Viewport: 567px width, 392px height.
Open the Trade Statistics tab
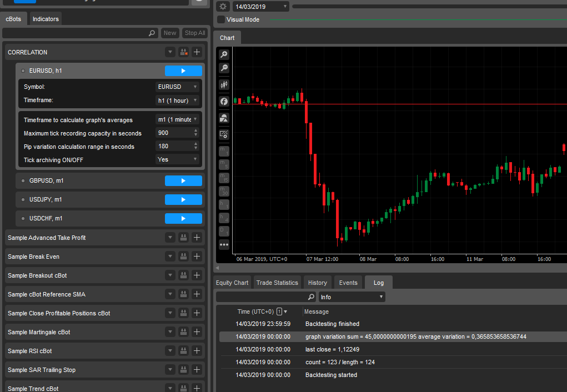point(277,282)
